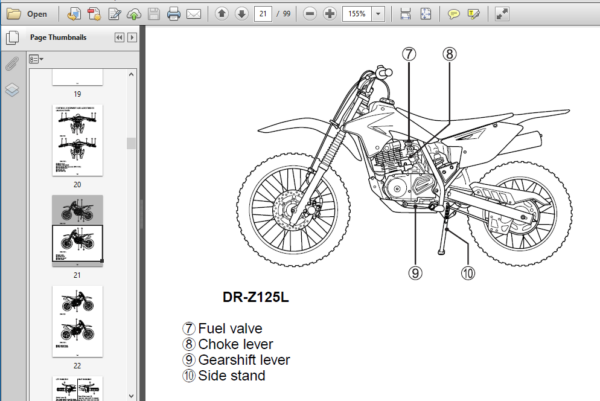Click the cloud upload icon
The height and width of the screenshot is (401, 600).
pos(134,14)
